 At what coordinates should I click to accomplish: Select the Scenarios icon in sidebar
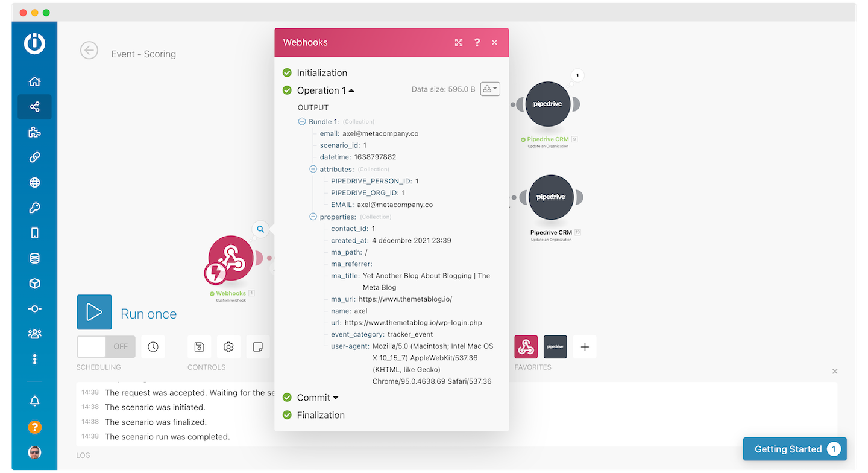click(34, 106)
